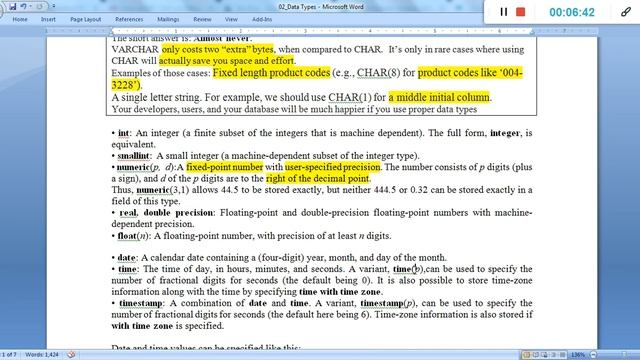The image size is (640, 360).
Task: Click the highlighted 'Fixed length product codes' text
Action: click(271, 73)
